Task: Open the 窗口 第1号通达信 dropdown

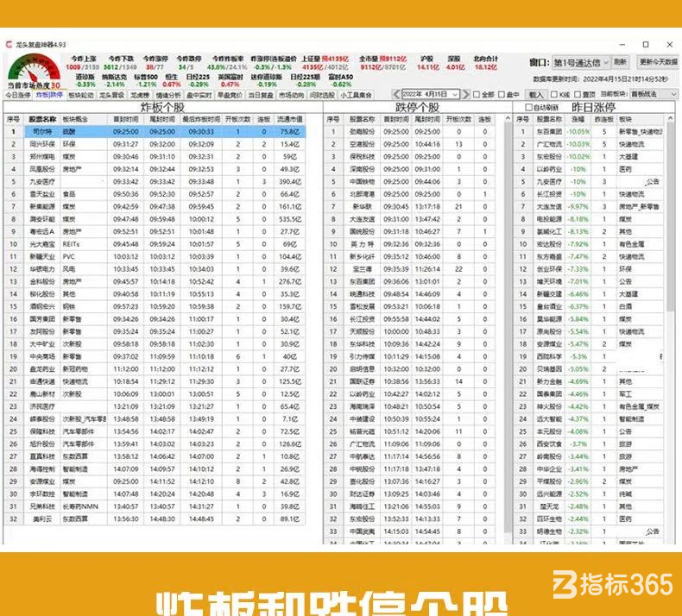Action: [581, 63]
